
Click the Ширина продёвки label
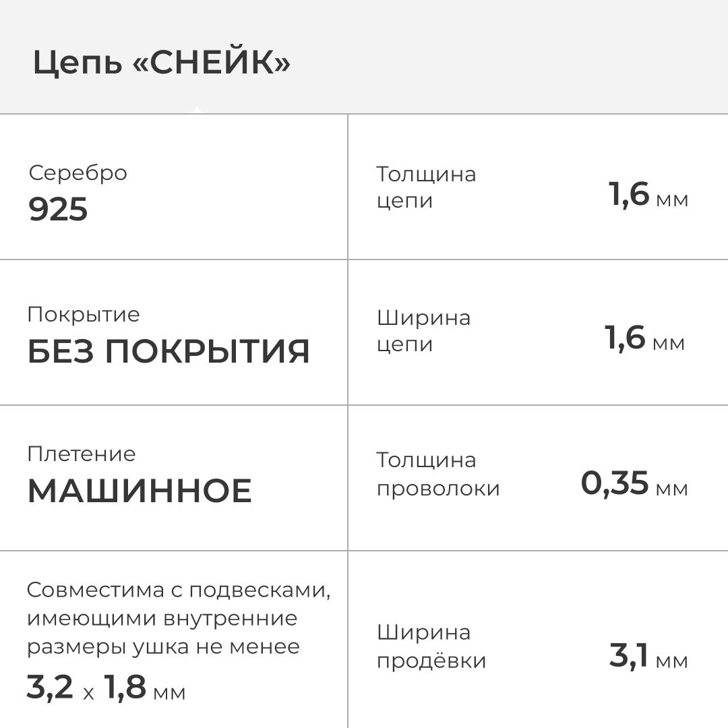coord(431,646)
